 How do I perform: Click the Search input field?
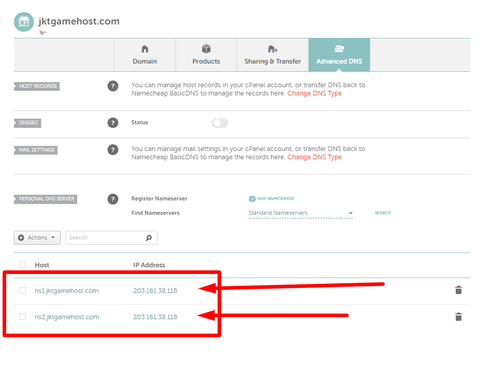(111, 238)
